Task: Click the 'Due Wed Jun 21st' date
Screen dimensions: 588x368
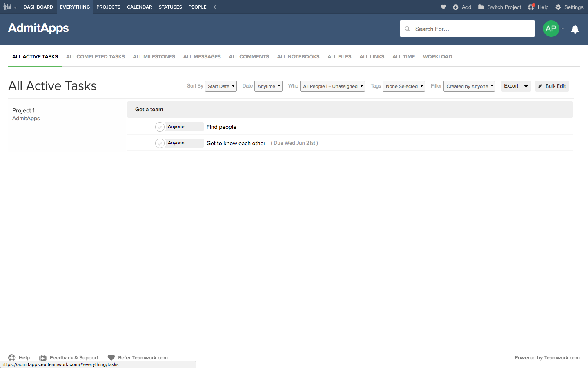Action: point(294,143)
